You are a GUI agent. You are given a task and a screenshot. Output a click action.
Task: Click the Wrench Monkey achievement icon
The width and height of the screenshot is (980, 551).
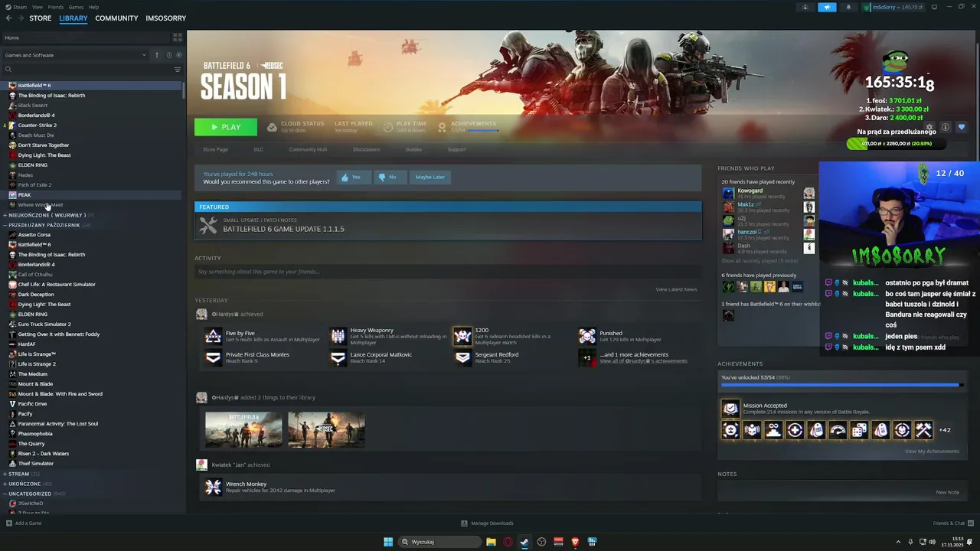tap(214, 487)
